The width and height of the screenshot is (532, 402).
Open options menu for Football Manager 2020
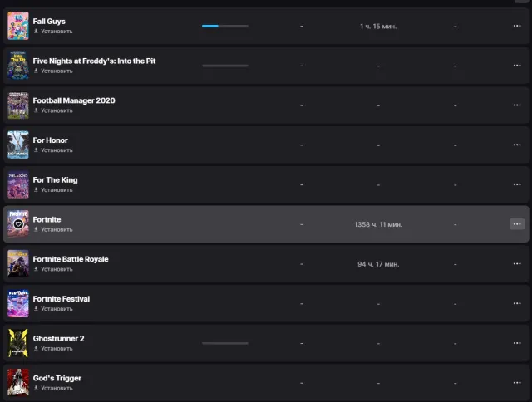(x=517, y=105)
